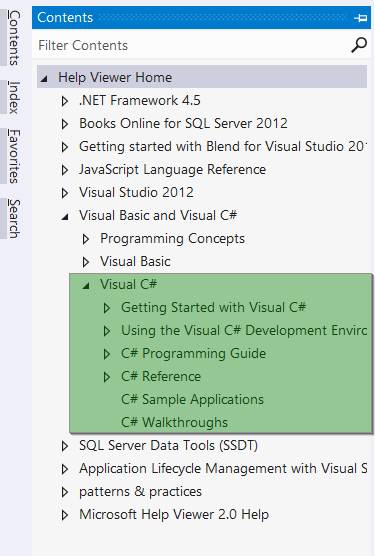Collapse Visual Basic and Visual C# node
The image size is (375, 556).
click(65, 217)
